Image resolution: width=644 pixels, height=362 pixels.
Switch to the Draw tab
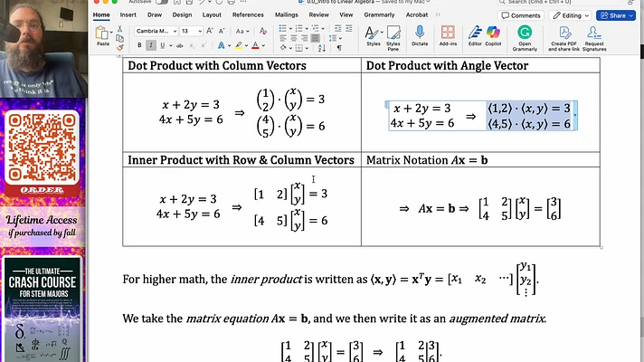click(155, 14)
